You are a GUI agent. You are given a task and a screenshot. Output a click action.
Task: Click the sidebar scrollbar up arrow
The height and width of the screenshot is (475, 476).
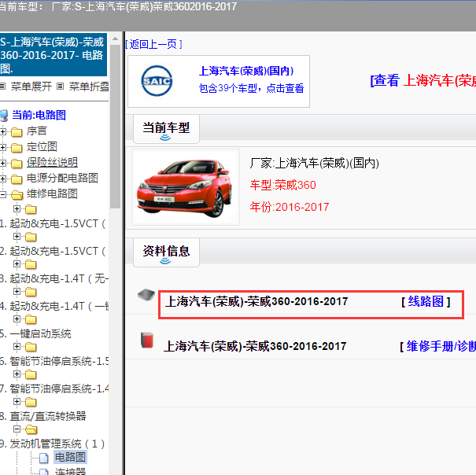tap(115, 39)
